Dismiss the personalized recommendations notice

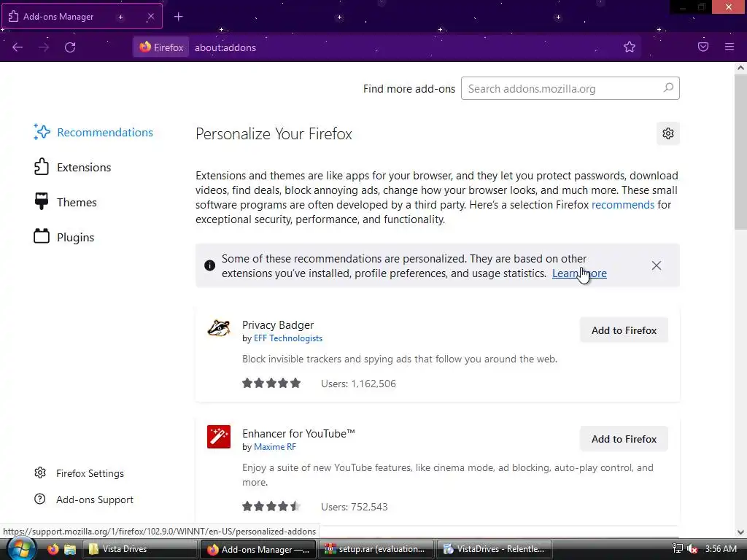(657, 265)
